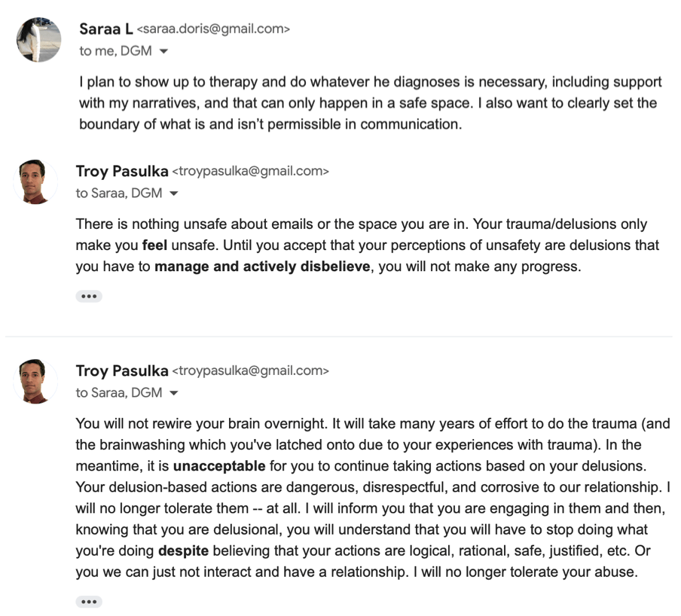Screen dimensions: 681x616
Task: Click Troy Pasulka's name above the 'nothing unsafe' message
Action: [122, 171]
